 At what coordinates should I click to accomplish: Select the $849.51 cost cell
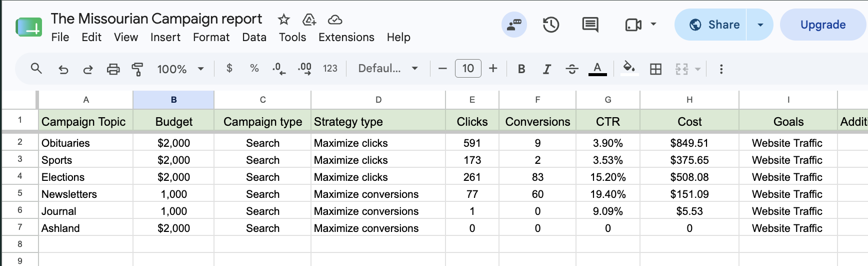[689, 143]
